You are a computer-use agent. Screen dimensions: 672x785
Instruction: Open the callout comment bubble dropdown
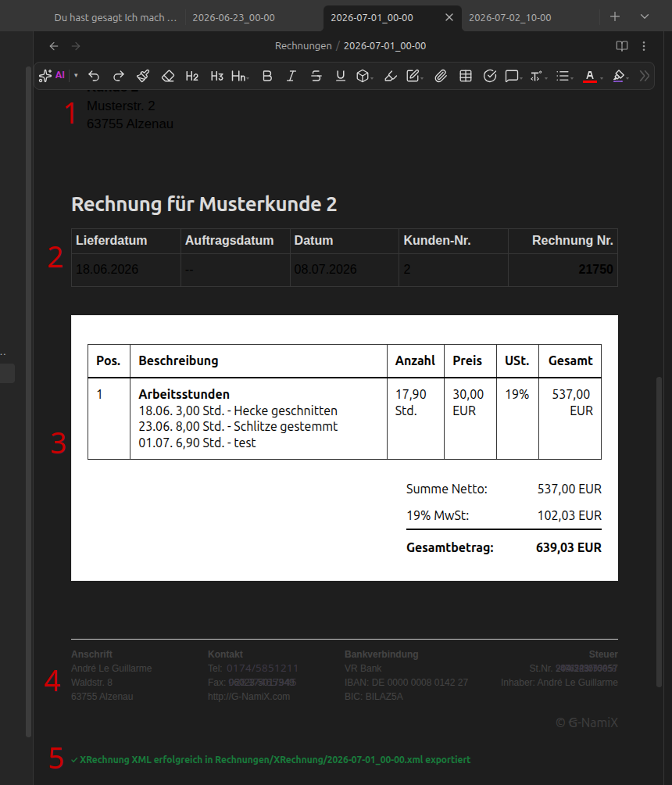pyautogui.click(x=513, y=76)
